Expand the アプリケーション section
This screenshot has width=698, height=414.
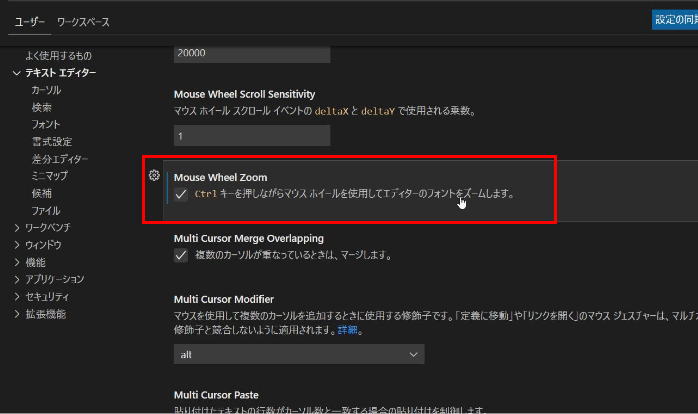(17, 280)
